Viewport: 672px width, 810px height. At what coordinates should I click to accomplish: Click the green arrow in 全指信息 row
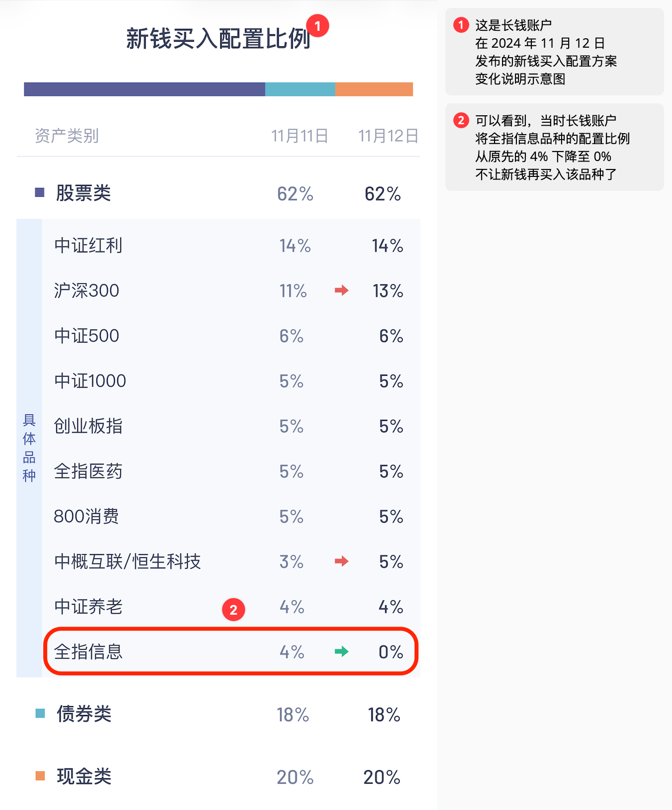(341, 651)
